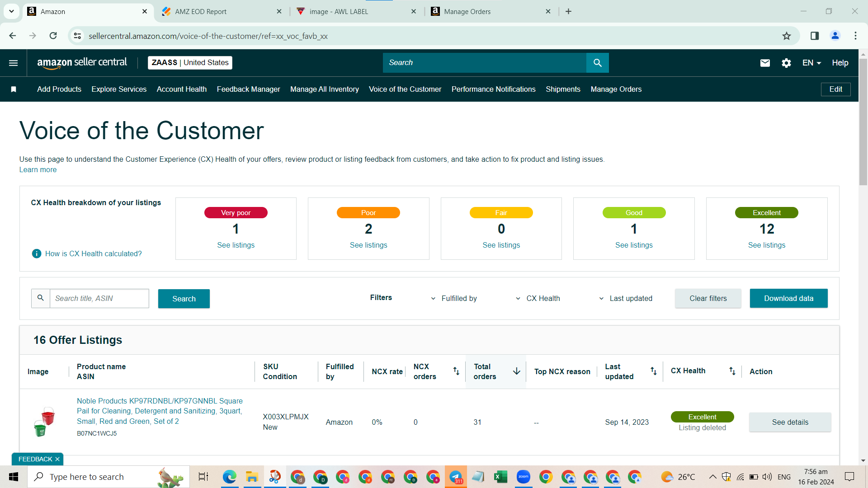Bookmark this page with star icon
Image resolution: width=868 pixels, height=488 pixels.
point(787,36)
